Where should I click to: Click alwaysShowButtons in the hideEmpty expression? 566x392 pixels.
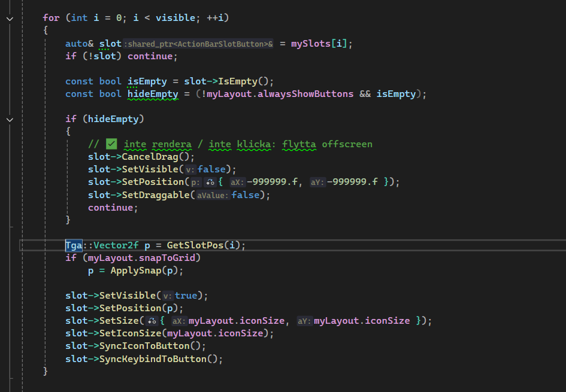305,94
